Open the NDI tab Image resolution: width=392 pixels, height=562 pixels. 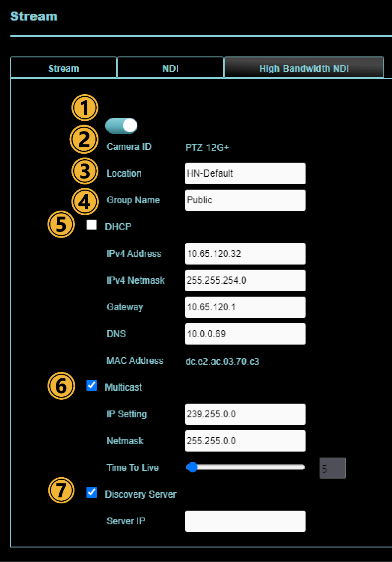click(170, 68)
